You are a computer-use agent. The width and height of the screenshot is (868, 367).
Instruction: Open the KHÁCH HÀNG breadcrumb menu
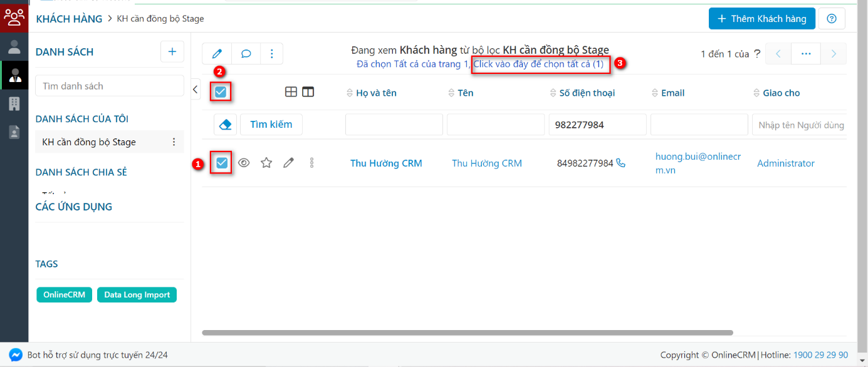tap(69, 19)
